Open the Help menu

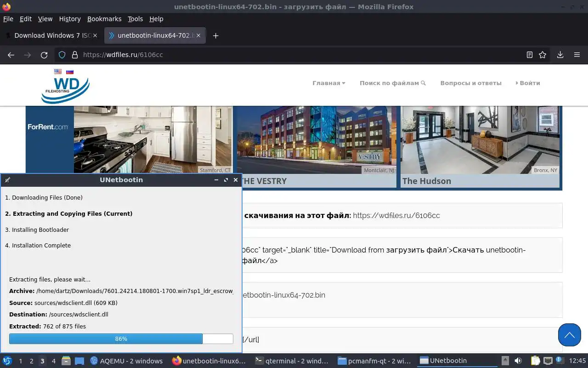[156, 19]
